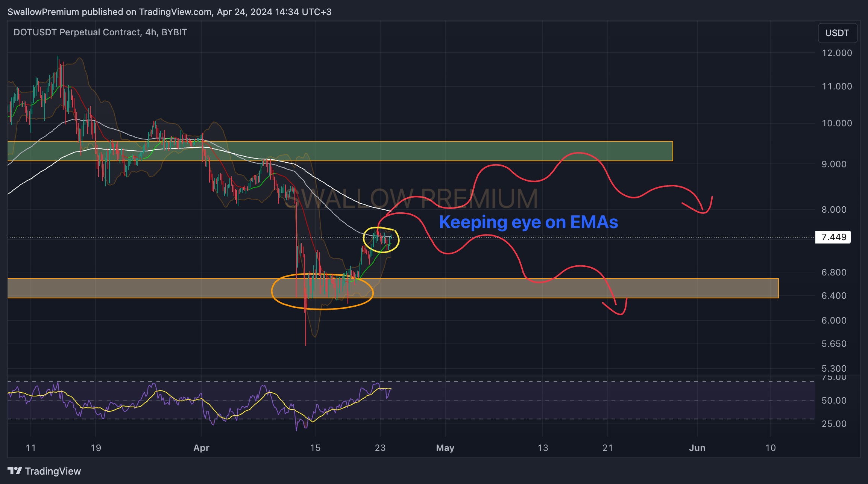868x484 pixels.
Task: Click the 10 date label on time axis
Action: (x=771, y=448)
